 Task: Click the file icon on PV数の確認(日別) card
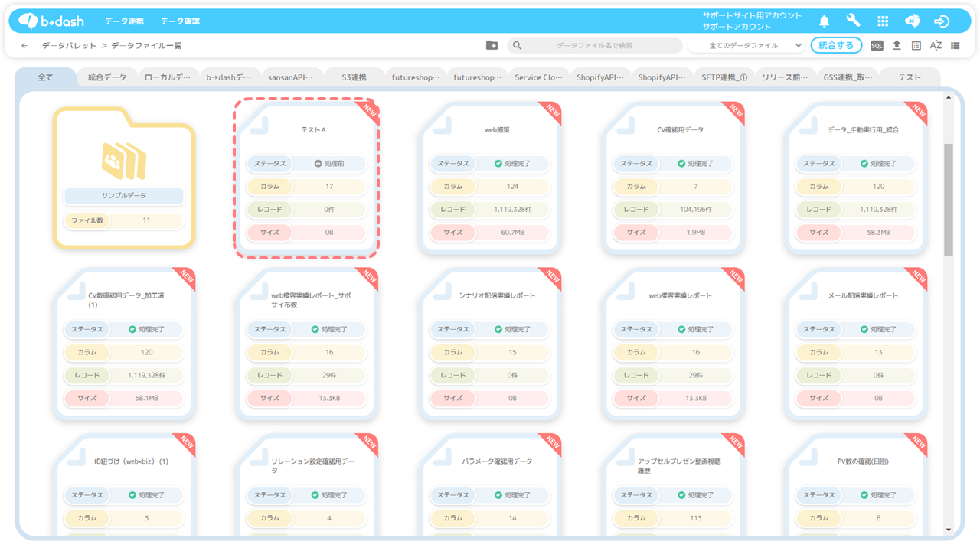(809, 457)
